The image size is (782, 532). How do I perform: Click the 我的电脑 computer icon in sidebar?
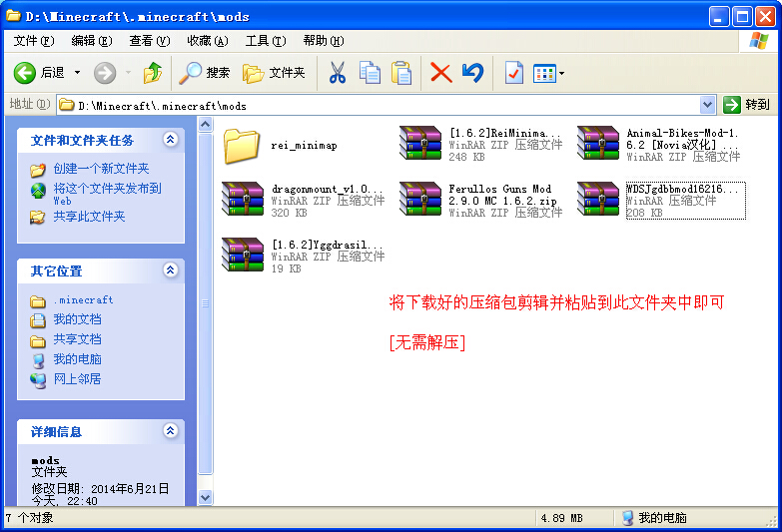click(x=38, y=360)
